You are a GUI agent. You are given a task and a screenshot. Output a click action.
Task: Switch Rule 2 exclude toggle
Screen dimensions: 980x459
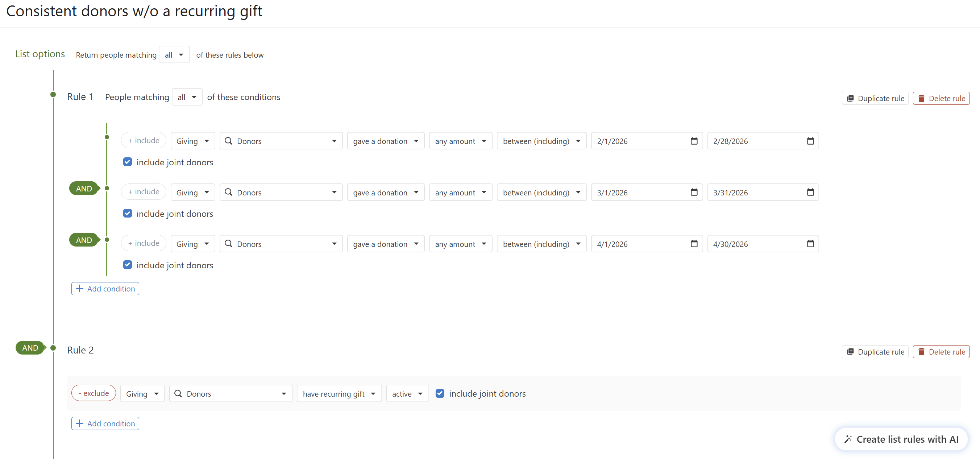[x=94, y=393]
